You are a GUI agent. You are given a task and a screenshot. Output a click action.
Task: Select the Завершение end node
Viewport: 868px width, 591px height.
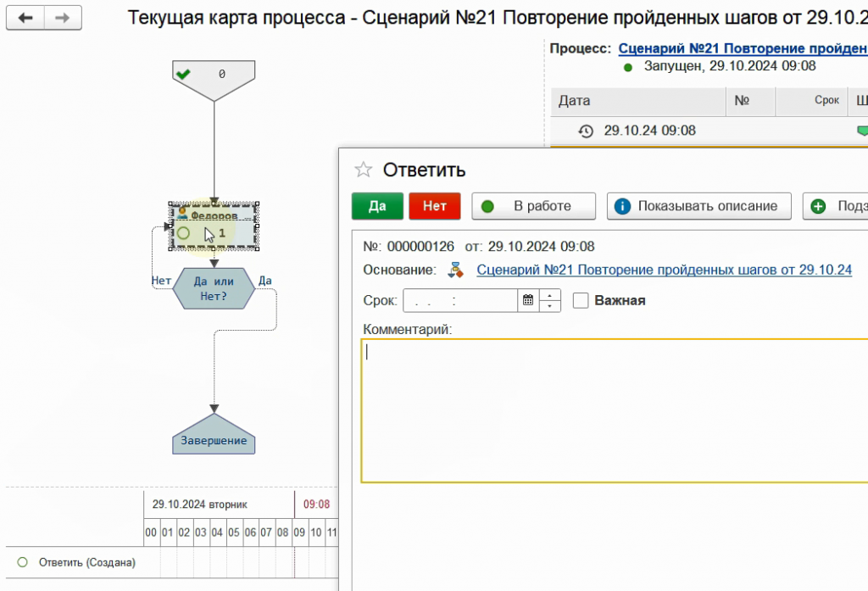click(214, 439)
